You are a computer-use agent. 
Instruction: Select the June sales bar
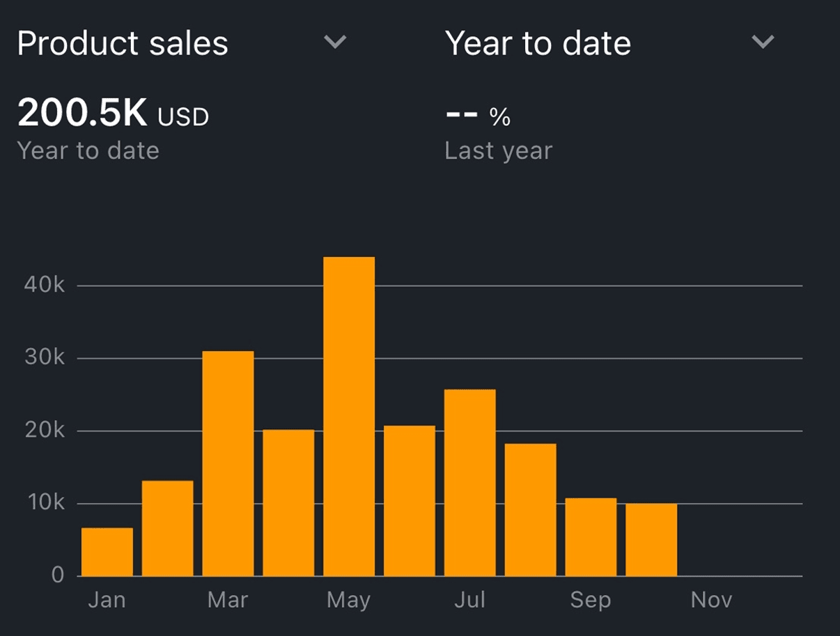coord(410,500)
